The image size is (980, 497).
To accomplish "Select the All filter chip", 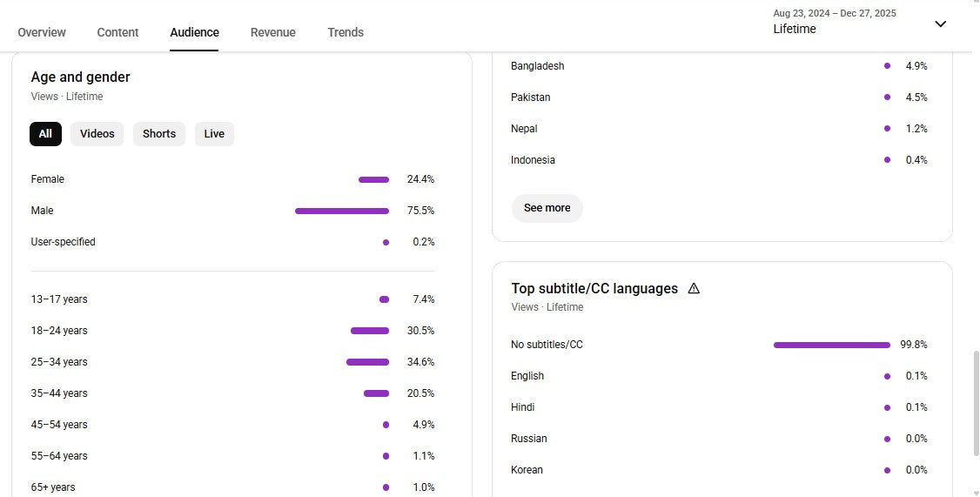I will click(x=45, y=134).
